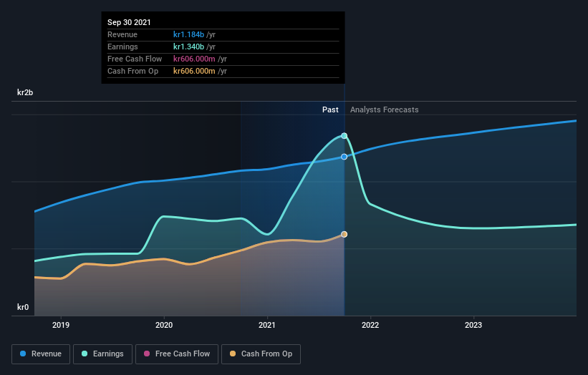Viewport: 588px width, 375px height.
Task: Click the 'Cash From Op' row label in tooltip
Action: [x=132, y=71]
